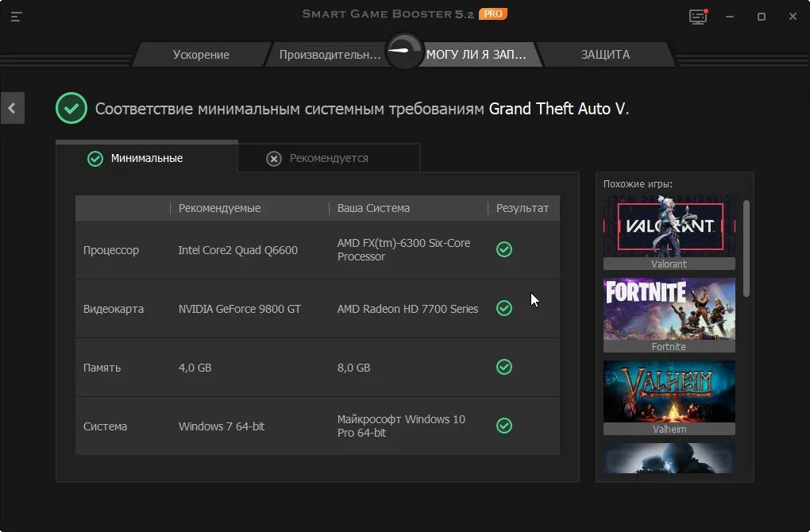Switch to the Ускорение tab

pos(202,55)
